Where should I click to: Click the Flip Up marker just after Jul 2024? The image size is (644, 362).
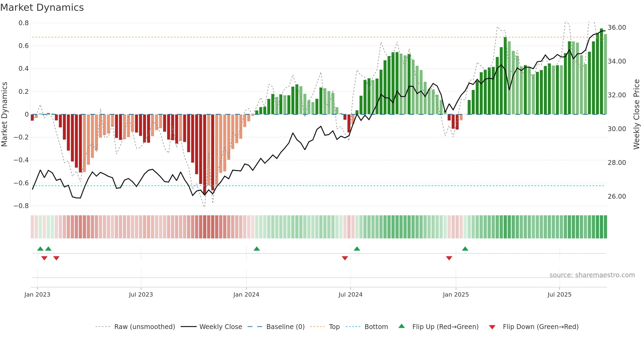357,249
